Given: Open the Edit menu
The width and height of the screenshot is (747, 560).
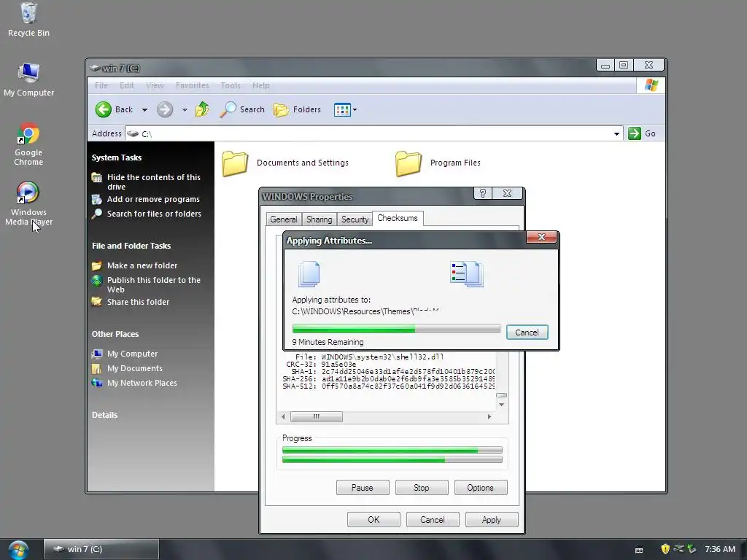Looking at the screenshot, I should coord(126,86).
